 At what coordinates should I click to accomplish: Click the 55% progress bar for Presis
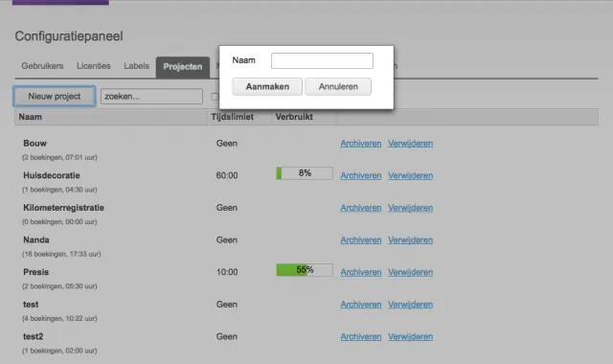pyautogui.click(x=305, y=270)
